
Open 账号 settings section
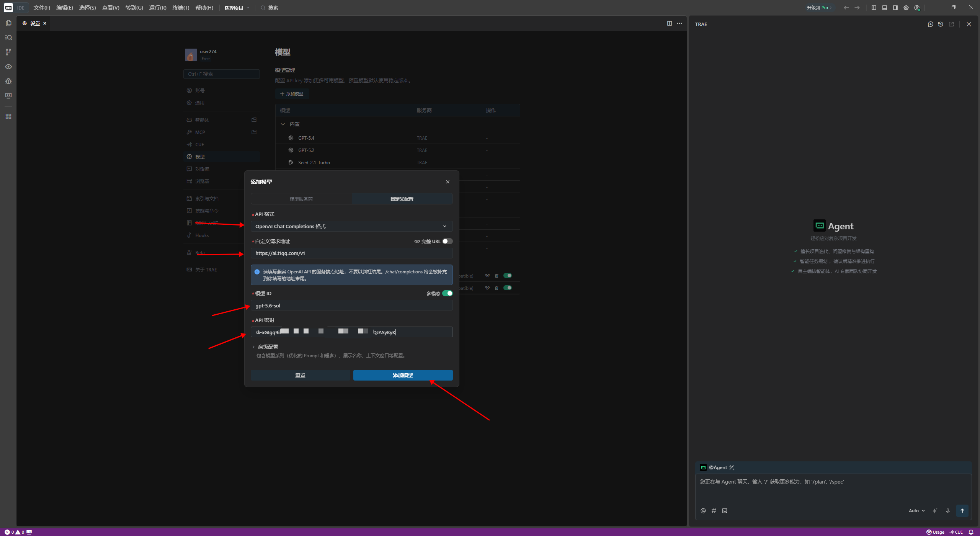tap(221, 90)
